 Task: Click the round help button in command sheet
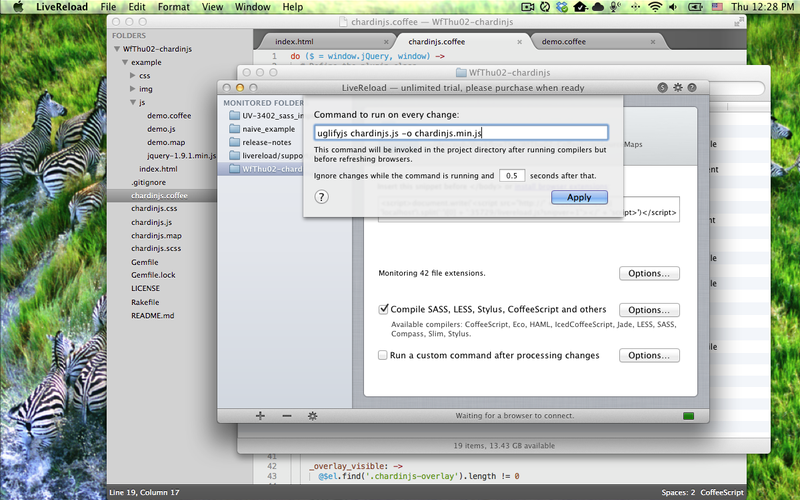321,197
